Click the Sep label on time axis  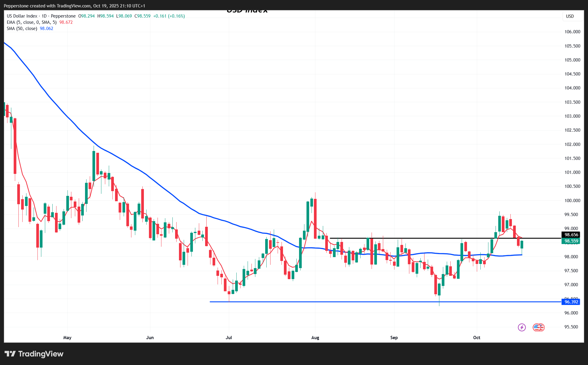coord(394,338)
